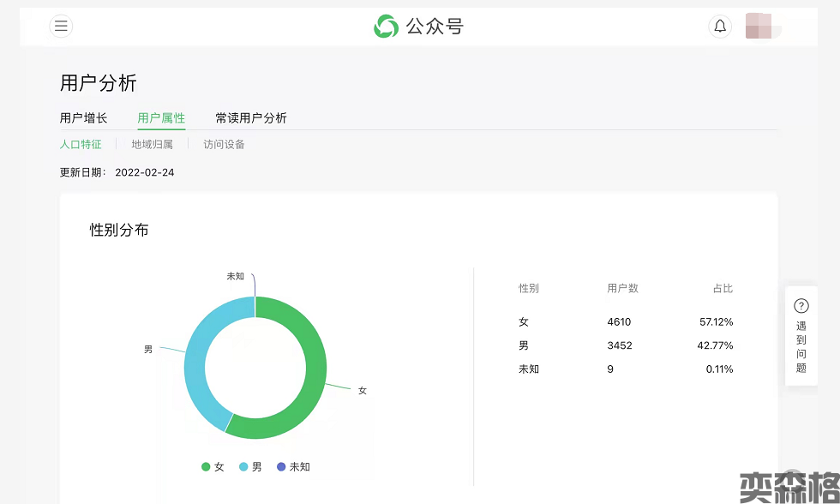
Task: Click the question mark help icon
Action: click(x=801, y=306)
